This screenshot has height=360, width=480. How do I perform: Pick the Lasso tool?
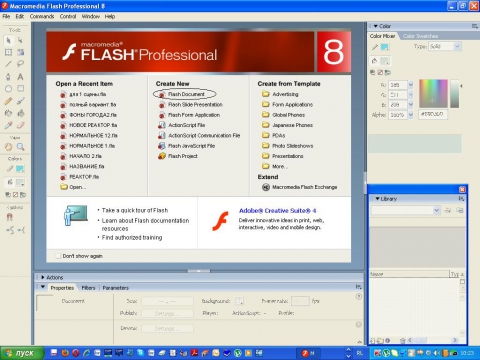pos(20,64)
